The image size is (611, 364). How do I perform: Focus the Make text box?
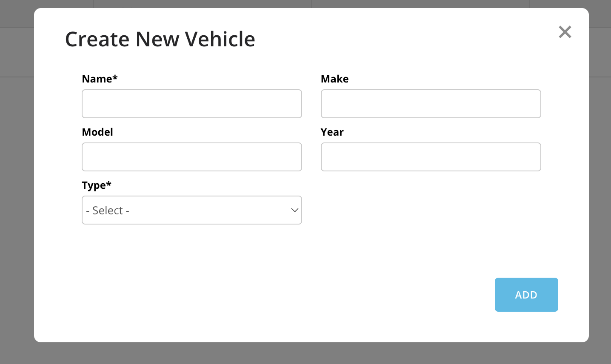(x=431, y=104)
